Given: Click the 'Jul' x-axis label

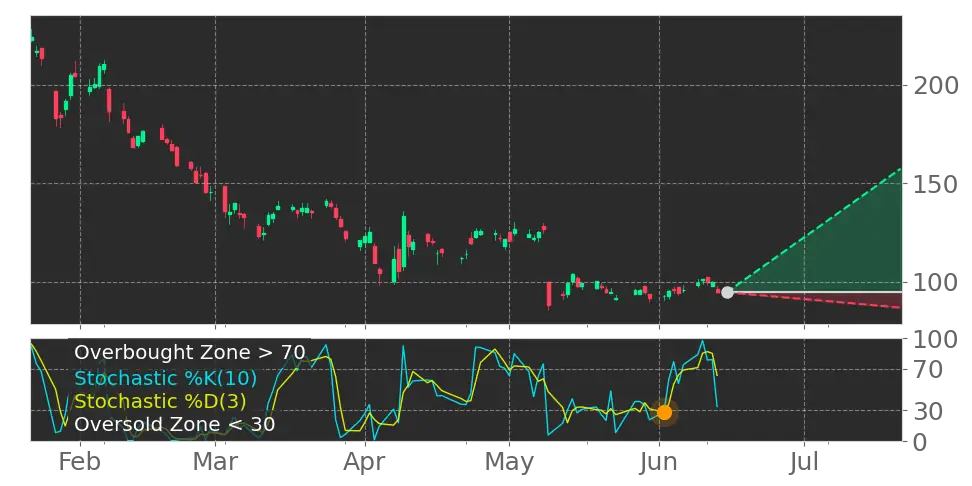Looking at the screenshot, I should pyautogui.click(x=805, y=462).
